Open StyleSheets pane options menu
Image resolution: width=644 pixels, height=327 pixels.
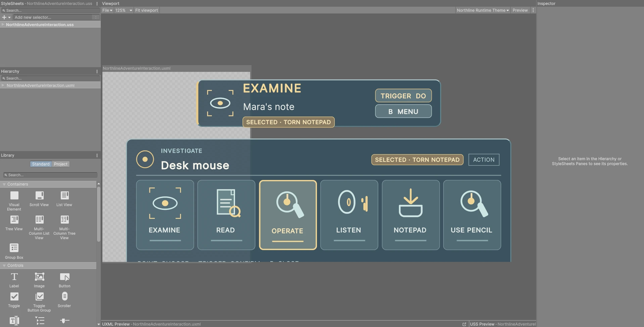coord(97,4)
